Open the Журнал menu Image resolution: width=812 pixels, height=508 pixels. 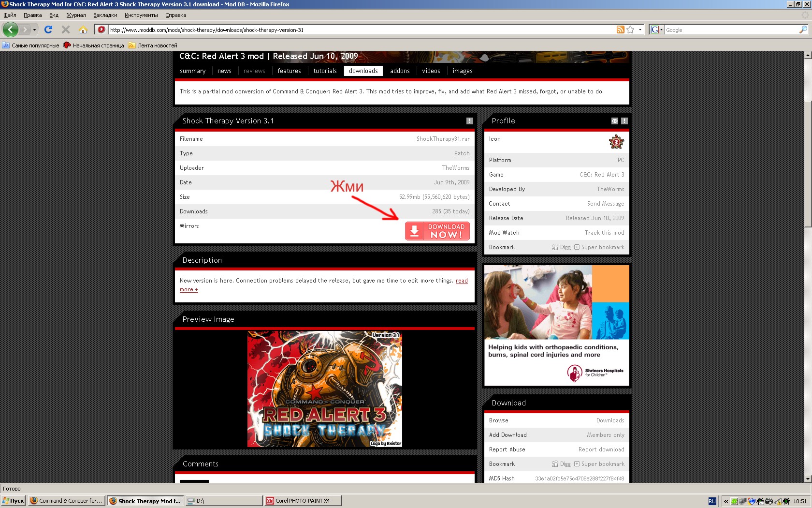(76, 15)
